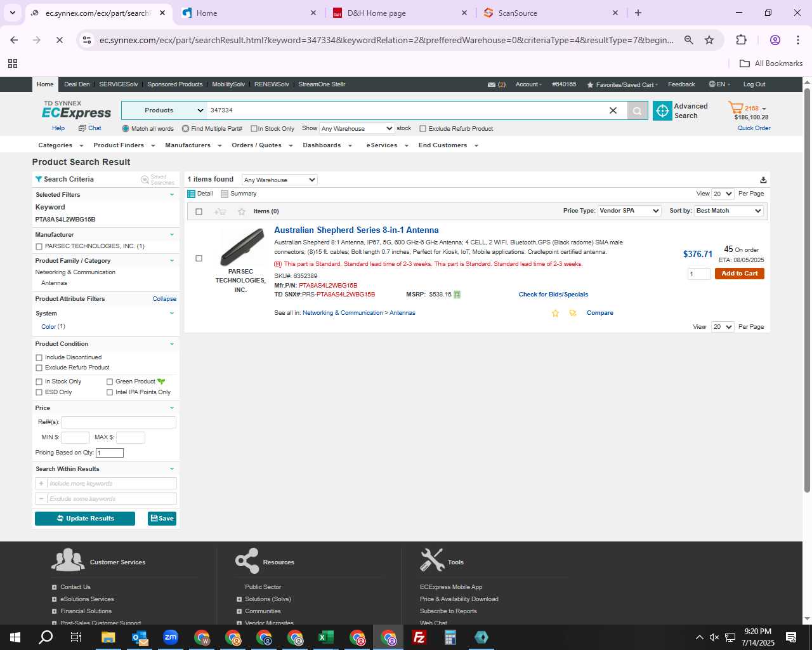Click the antenna product thumbnail image
This screenshot has width=812, height=650.
(242, 247)
